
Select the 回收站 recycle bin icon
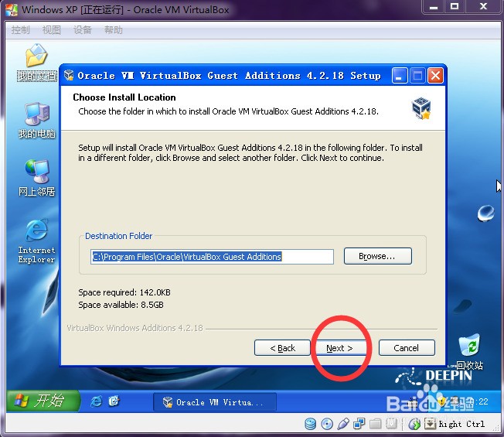[469, 351]
